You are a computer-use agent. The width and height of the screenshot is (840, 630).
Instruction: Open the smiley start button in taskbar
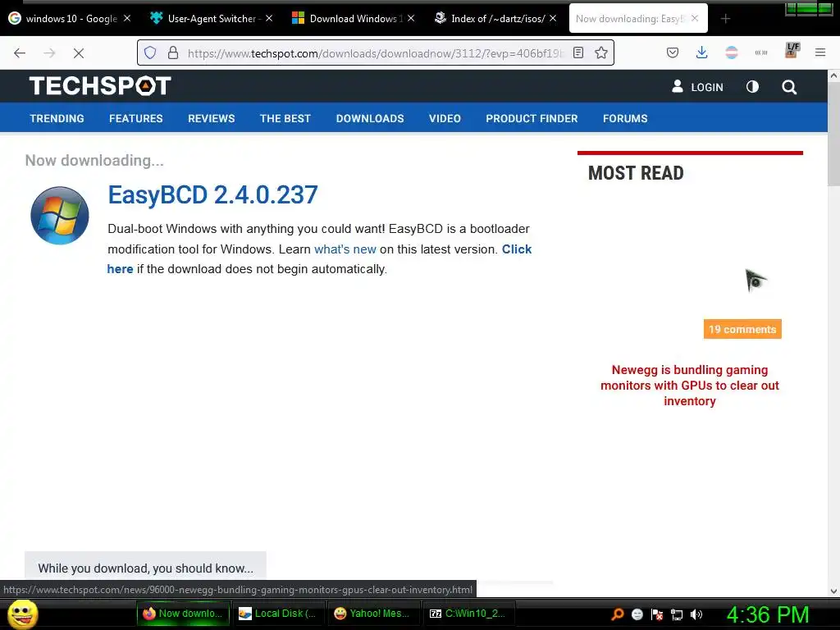point(22,614)
